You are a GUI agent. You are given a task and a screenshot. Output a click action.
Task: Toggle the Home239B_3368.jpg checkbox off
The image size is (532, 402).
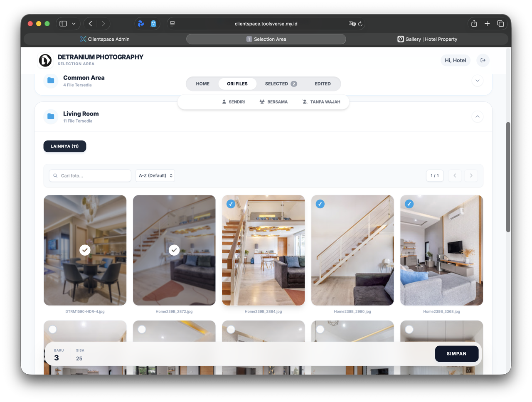[409, 204]
